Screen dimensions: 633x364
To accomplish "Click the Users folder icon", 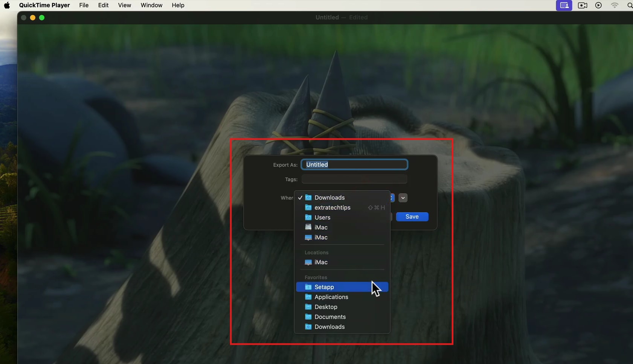I will tap(308, 218).
